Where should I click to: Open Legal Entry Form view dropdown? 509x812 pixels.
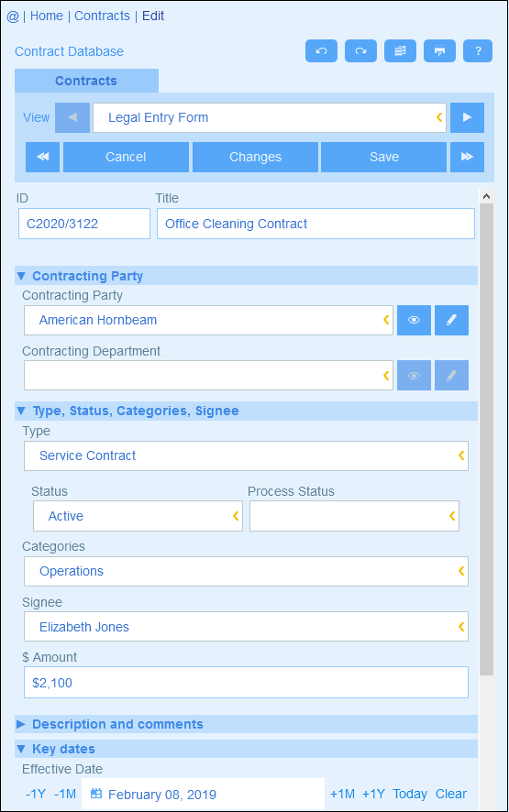tap(270, 117)
